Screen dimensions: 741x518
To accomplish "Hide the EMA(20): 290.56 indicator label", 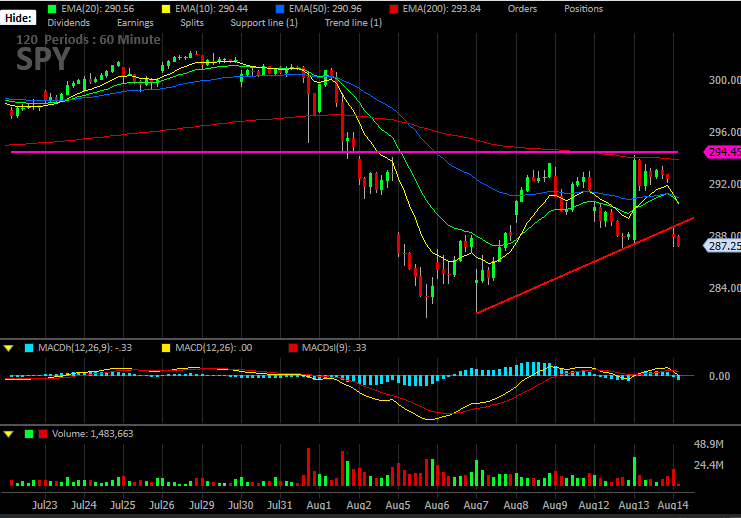I will (x=98, y=9).
